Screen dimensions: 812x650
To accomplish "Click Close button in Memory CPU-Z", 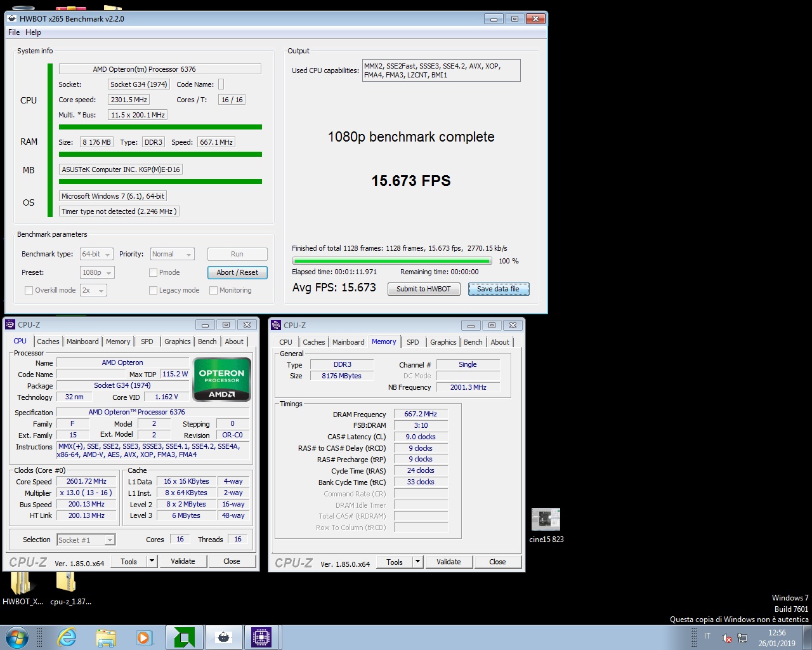I will (497, 562).
